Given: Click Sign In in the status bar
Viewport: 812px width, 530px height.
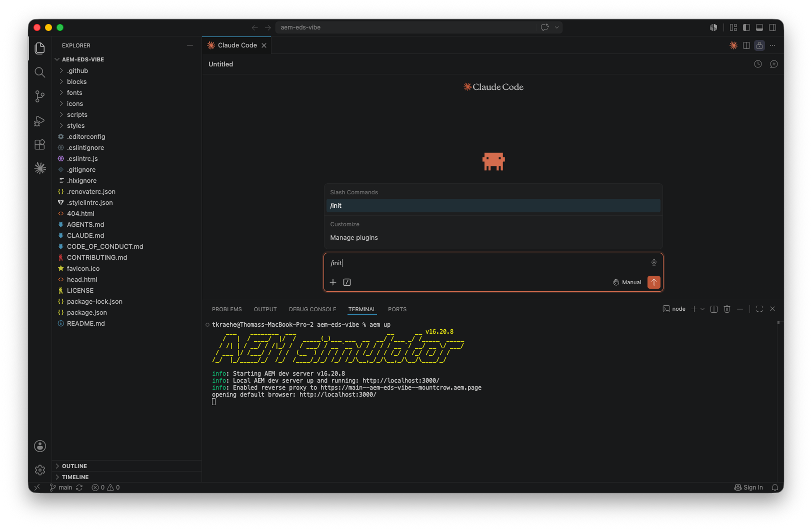Looking at the screenshot, I should pos(748,488).
